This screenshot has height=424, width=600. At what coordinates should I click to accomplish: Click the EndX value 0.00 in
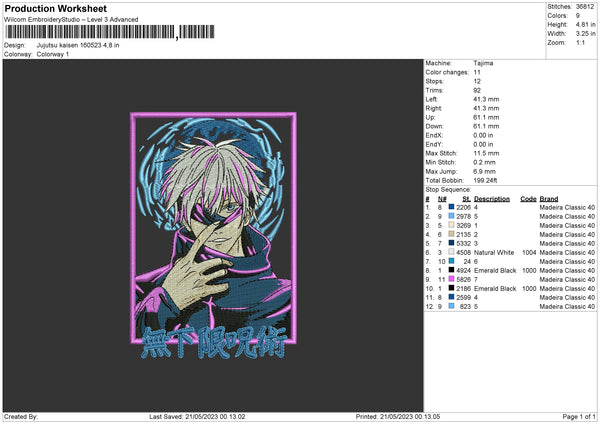click(x=483, y=135)
